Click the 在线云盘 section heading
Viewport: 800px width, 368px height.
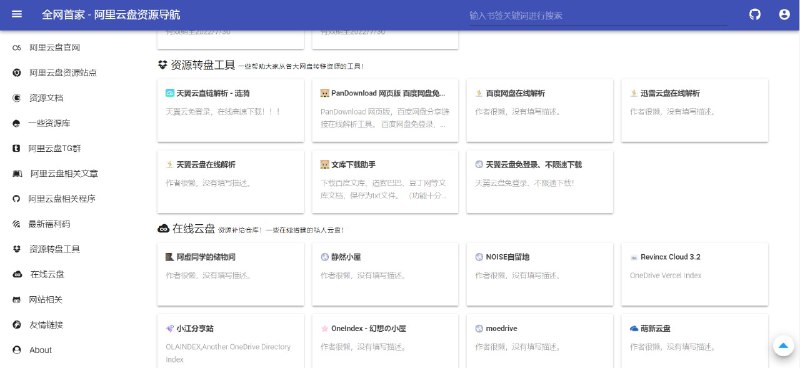coord(193,229)
